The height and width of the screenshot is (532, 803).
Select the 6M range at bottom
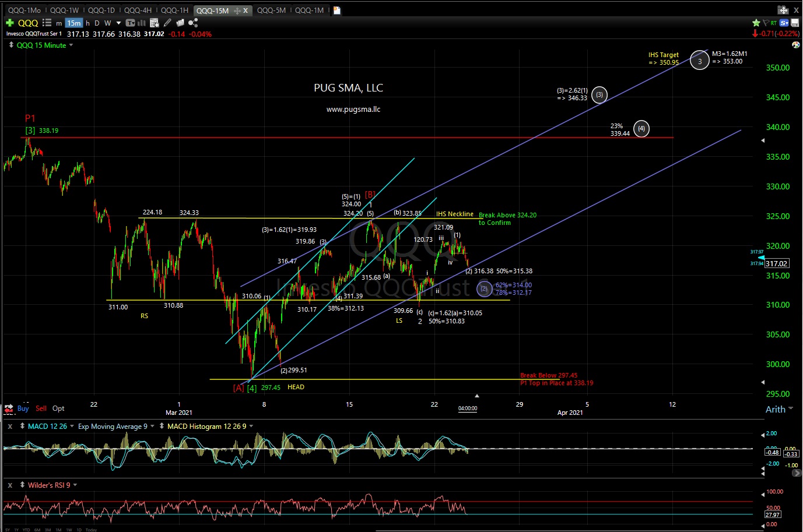tap(37, 530)
